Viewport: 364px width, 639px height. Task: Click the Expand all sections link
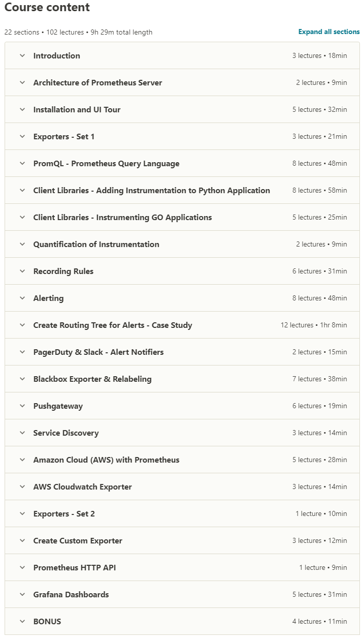(x=329, y=32)
